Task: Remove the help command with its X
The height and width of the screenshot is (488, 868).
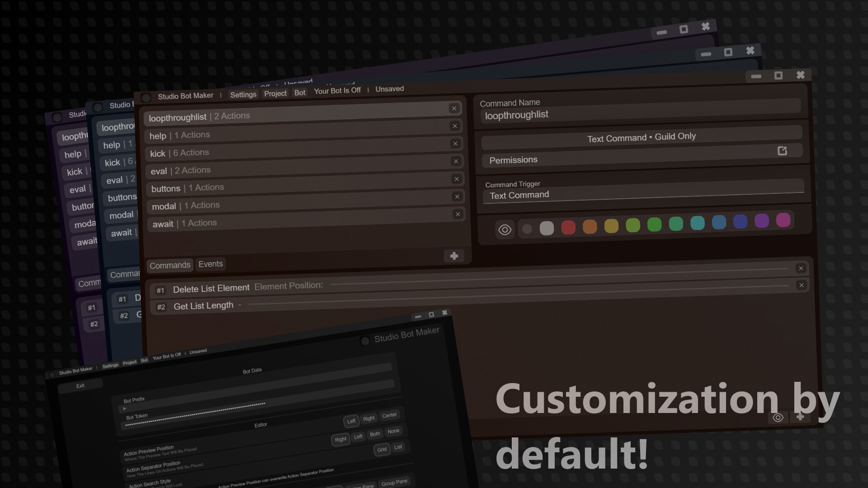Action: pos(455,126)
